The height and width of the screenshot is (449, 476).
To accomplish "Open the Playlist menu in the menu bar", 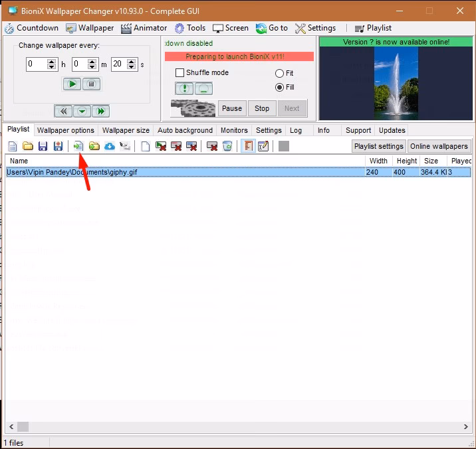I will click(x=373, y=28).
